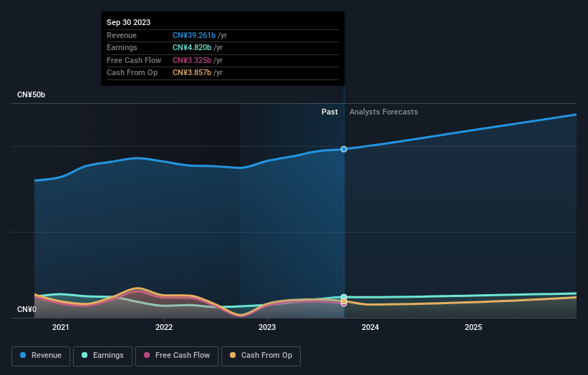Viewport: 588px width, 375px height.
Task: Toggle the Earnings legend button
Action: tap(102, 356)
